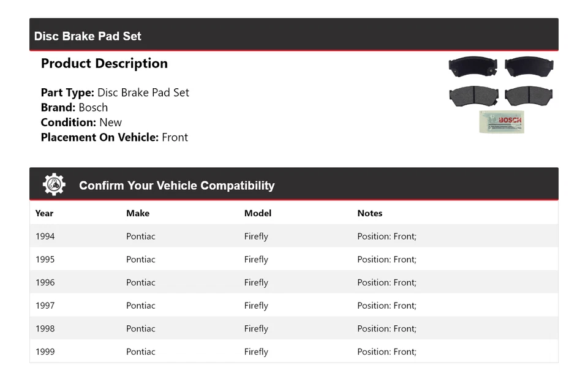Select the 1995 year cell
This screenshot has width=588, height=381.
click(45, 259)
